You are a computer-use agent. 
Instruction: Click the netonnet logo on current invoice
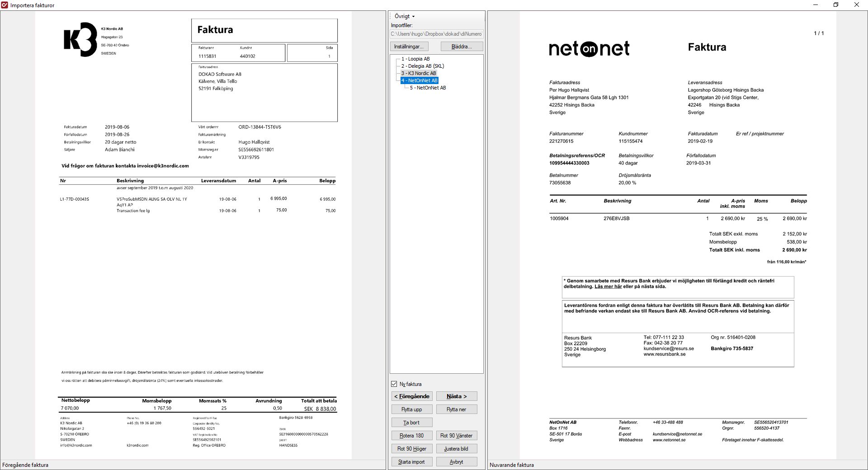[589, 48]
